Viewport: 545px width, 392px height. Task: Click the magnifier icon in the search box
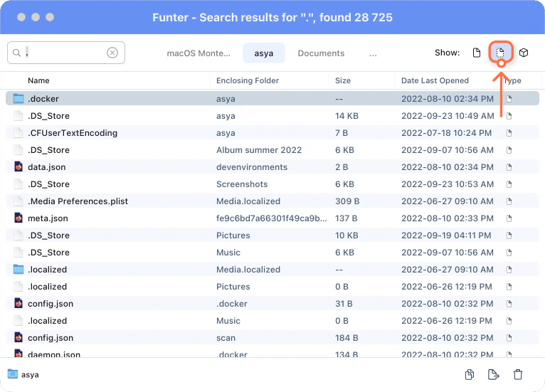(x=16, y=53)
